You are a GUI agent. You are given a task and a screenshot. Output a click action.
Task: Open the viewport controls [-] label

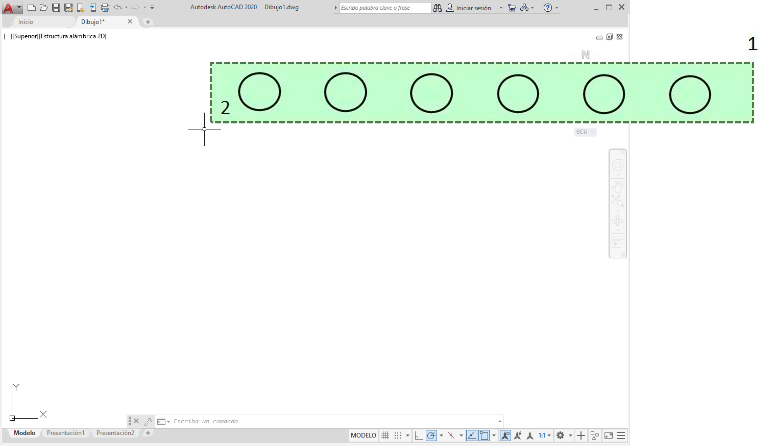7,36
